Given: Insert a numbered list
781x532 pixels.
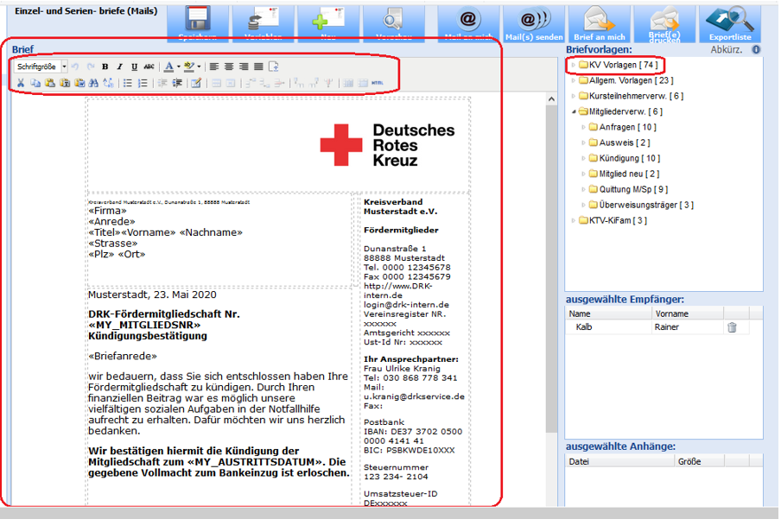Looking at the screenshot, I should click(x=143, y=83).
